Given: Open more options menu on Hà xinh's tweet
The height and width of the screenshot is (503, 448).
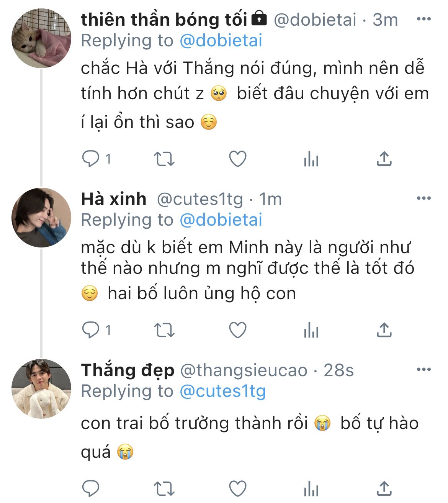Looking at the screenshot, I should 423,198.
